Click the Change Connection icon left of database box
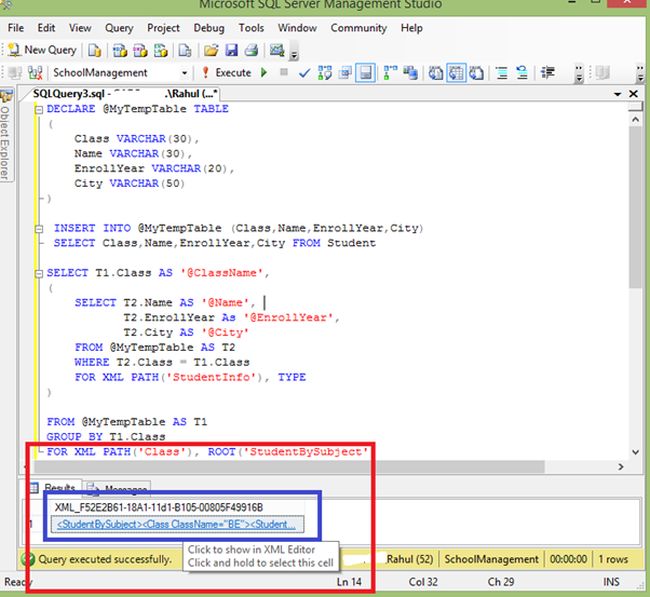This screenshot has height=597, width=650. 37,73
